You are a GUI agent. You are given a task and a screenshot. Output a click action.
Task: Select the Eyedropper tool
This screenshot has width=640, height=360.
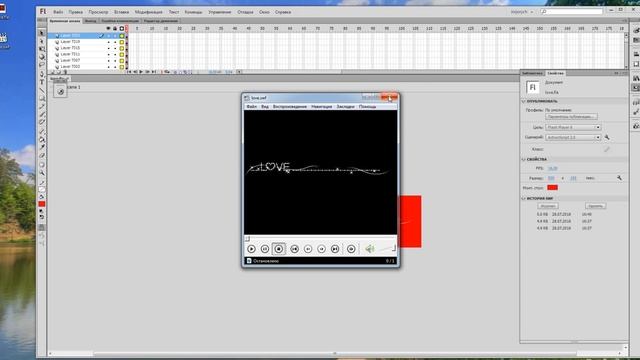pos(42,147)
